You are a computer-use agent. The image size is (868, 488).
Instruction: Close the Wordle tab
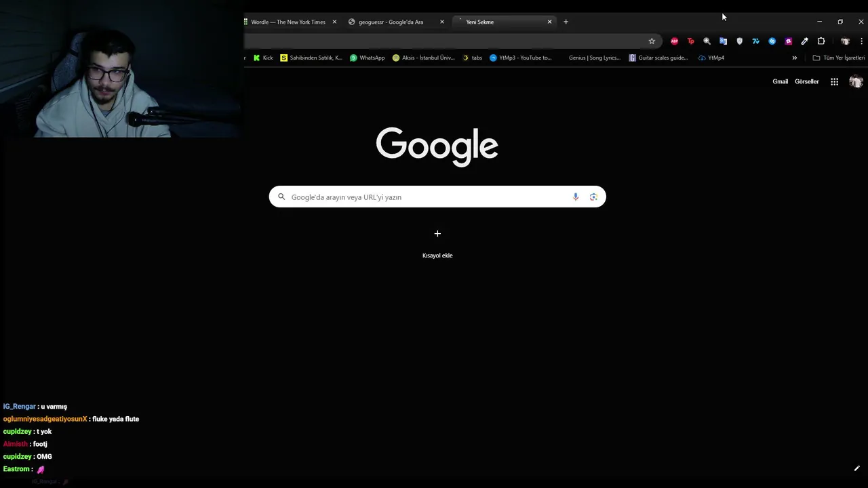[334, 22]
